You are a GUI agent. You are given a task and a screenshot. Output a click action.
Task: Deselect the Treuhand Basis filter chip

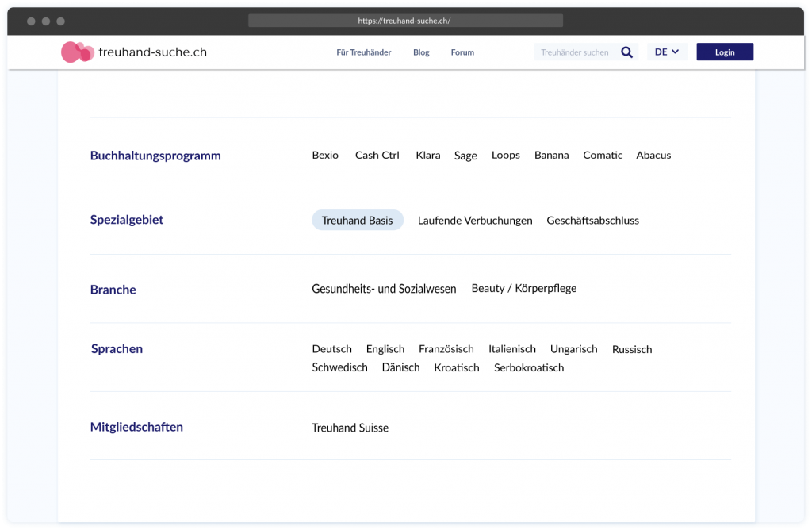tap(357, 221)
